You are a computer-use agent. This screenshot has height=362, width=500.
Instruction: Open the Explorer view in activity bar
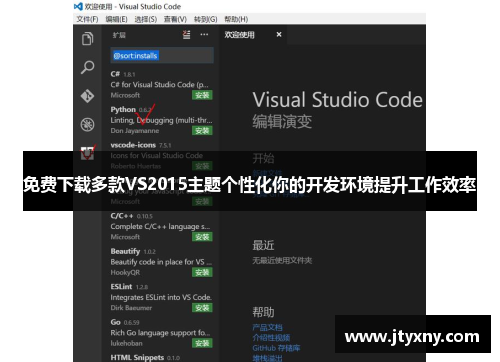87,39
